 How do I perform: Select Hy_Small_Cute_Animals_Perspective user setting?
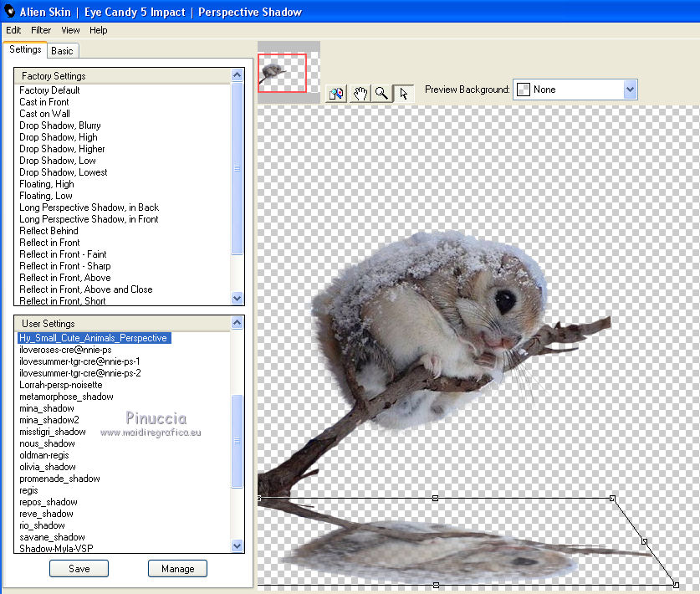94,338
